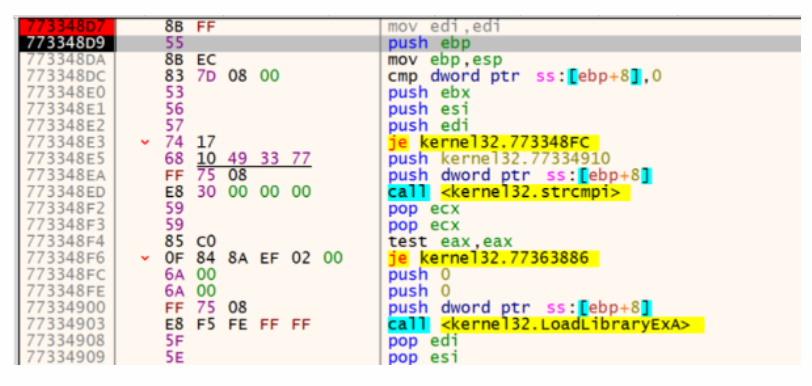
Task: Click 'je kernel32.773348FC' instruction
Action: point(493,142)
